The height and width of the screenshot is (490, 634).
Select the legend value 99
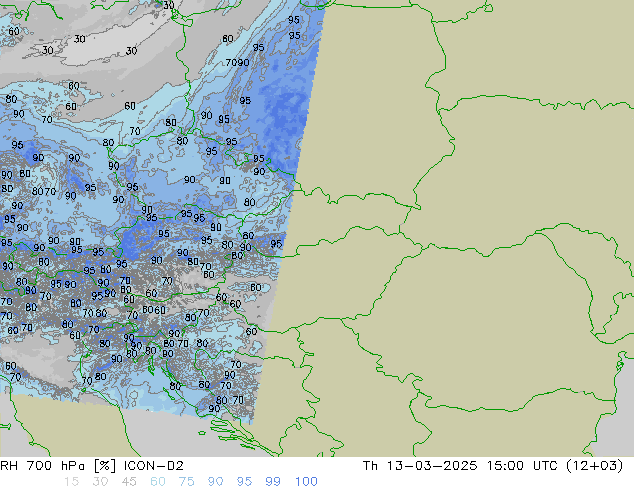[273, 482]
